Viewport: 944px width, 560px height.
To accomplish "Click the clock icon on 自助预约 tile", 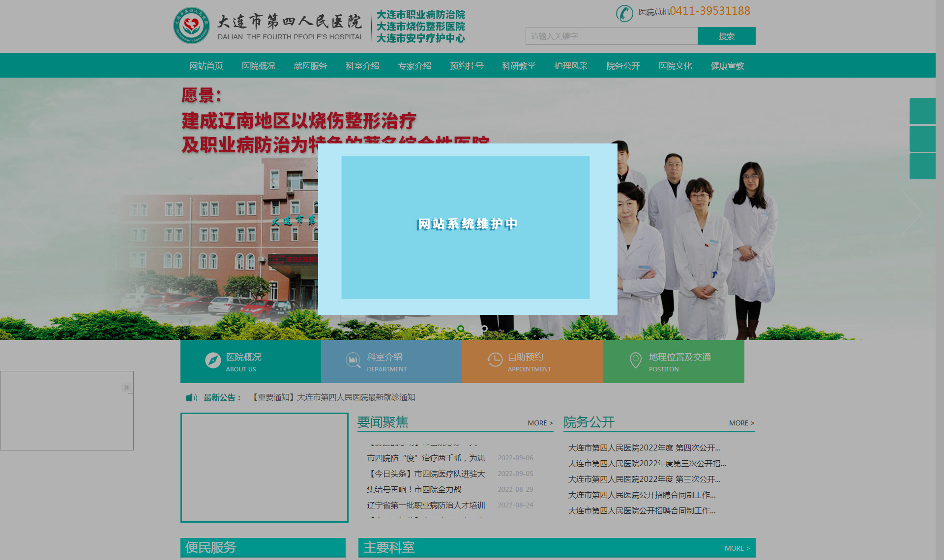I will point(495,360).
